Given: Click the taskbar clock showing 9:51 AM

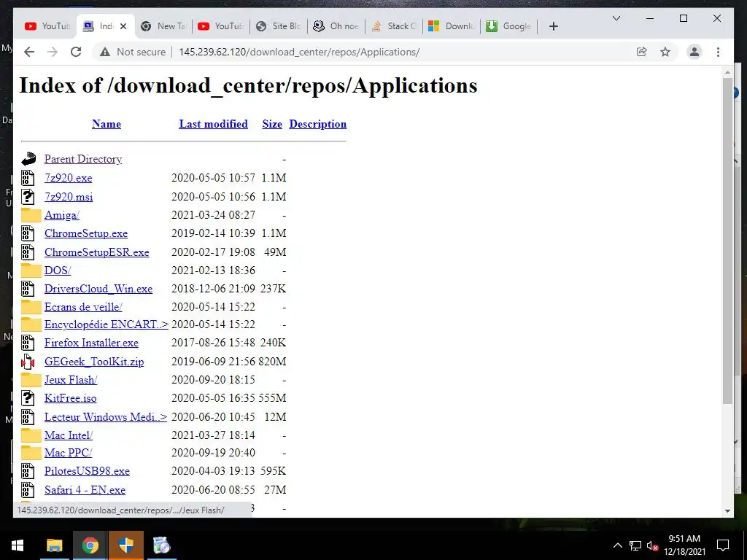Looking at the screenshot, I should tap(684, 545).
